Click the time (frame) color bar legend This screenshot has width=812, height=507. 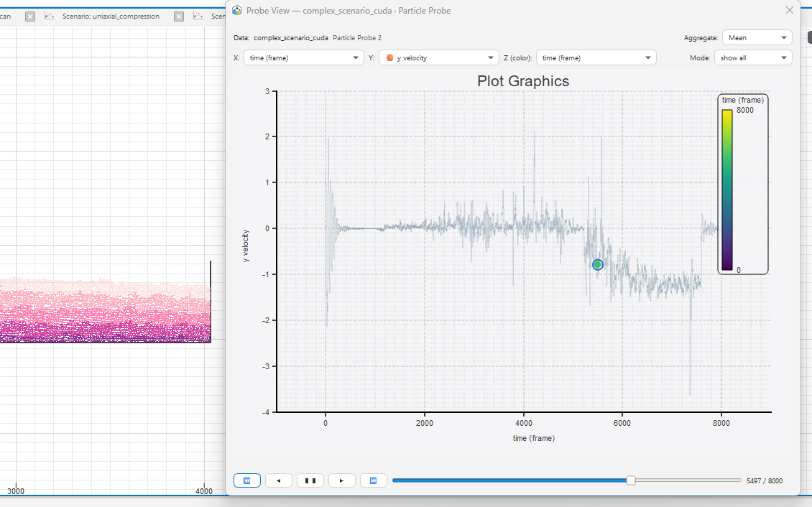pyautogui.click(x=742, y=184)
